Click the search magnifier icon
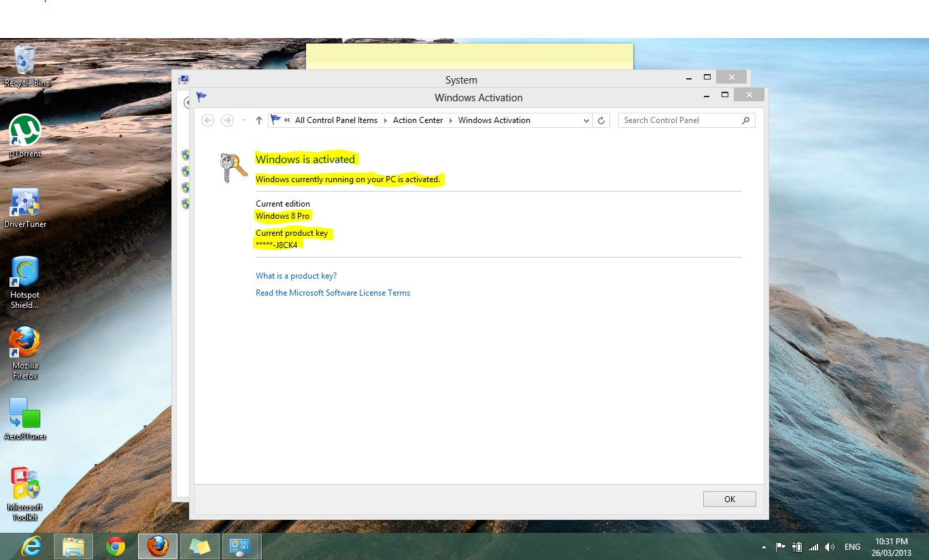 tap(746, 120)
